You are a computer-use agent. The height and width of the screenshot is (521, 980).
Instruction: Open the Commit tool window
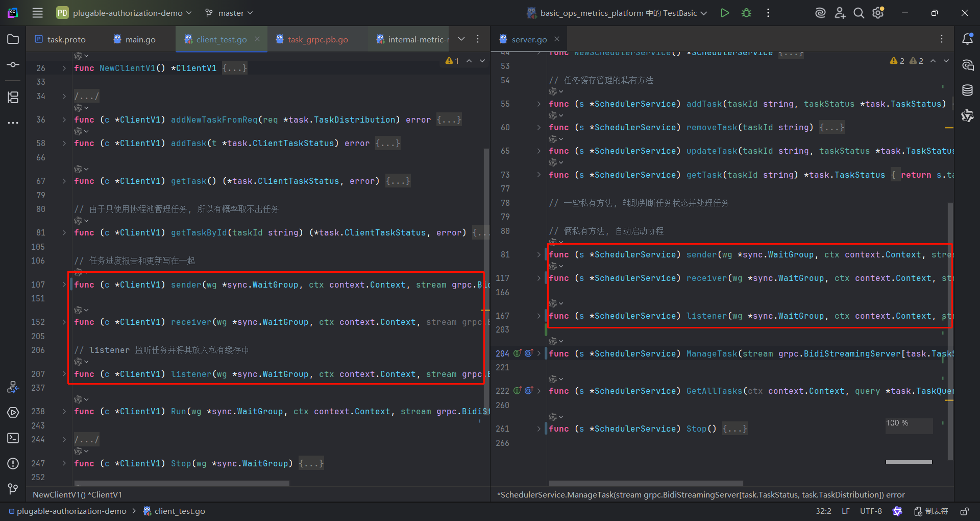(x=13, y=65)
